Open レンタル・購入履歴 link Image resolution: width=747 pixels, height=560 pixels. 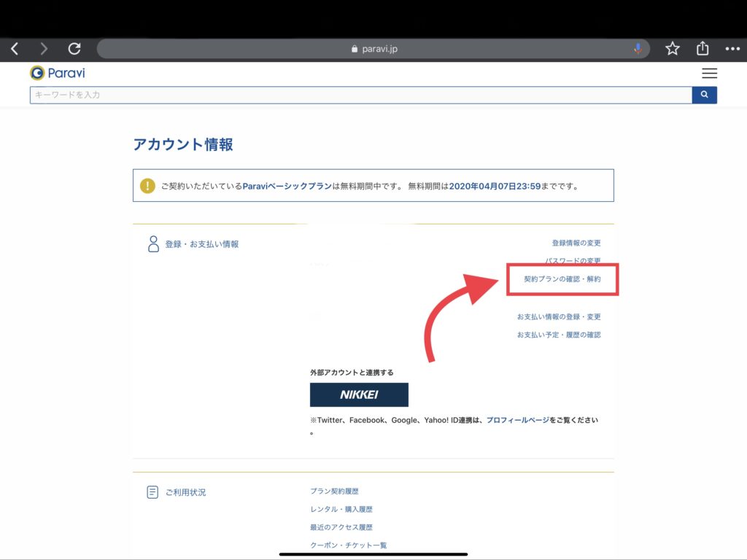341,509
